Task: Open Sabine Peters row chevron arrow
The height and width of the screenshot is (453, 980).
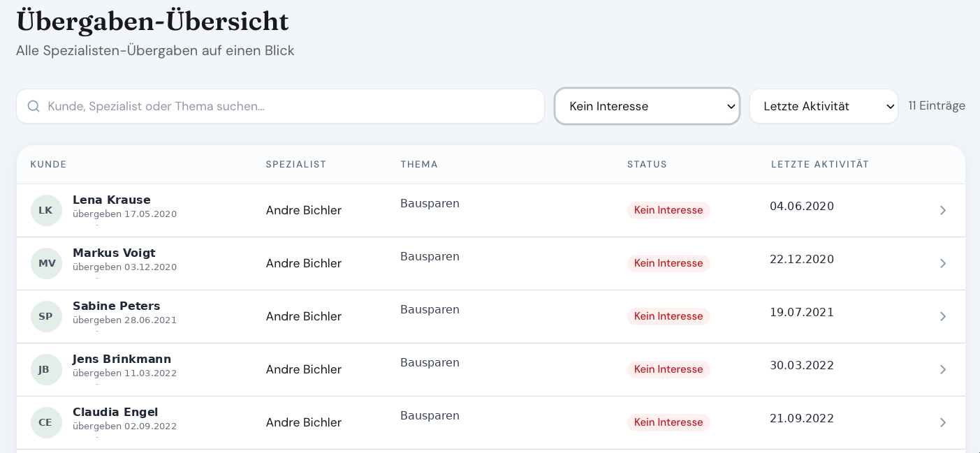Action: [943, 316]
